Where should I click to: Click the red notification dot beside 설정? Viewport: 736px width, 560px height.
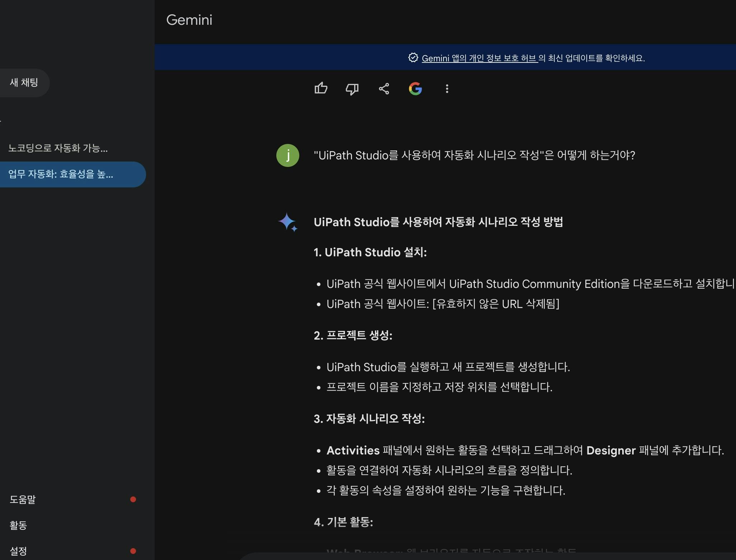click(x=133, y=551)
